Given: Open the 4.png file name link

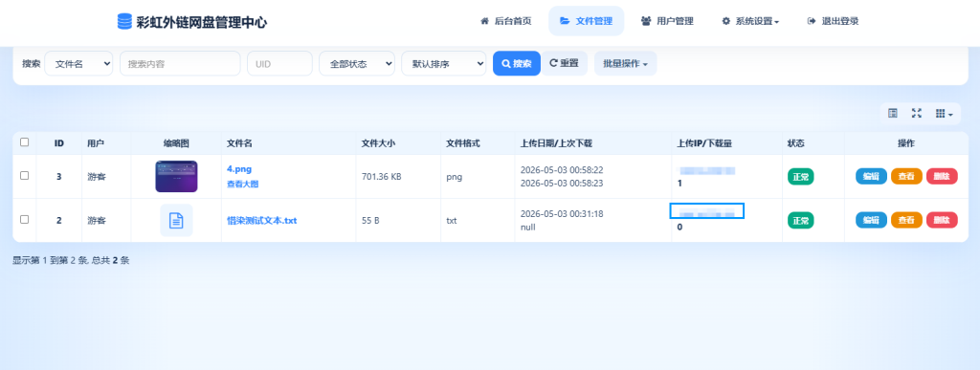Looking at the screenshot, I should pyautogui.click(x=239, y=169).
